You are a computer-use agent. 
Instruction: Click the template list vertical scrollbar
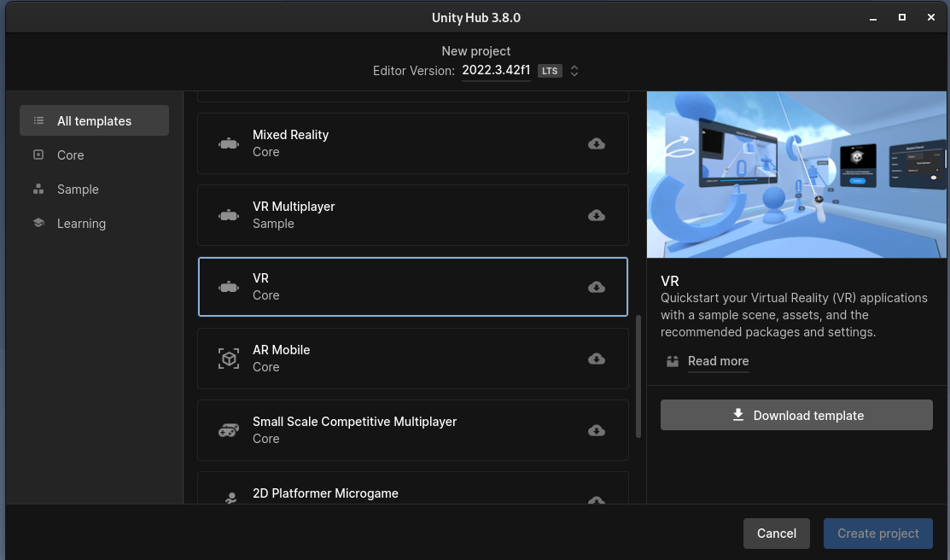pos(638,376)
